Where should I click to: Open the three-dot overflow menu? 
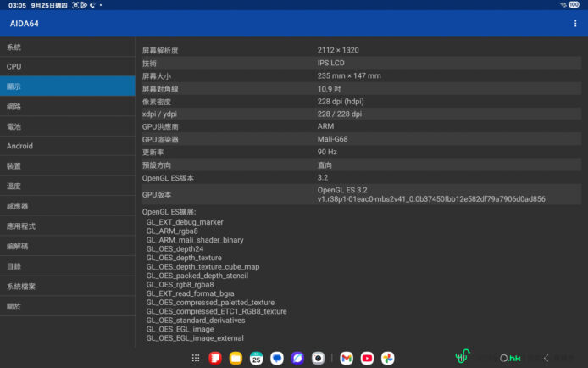(x=575, y=23)
